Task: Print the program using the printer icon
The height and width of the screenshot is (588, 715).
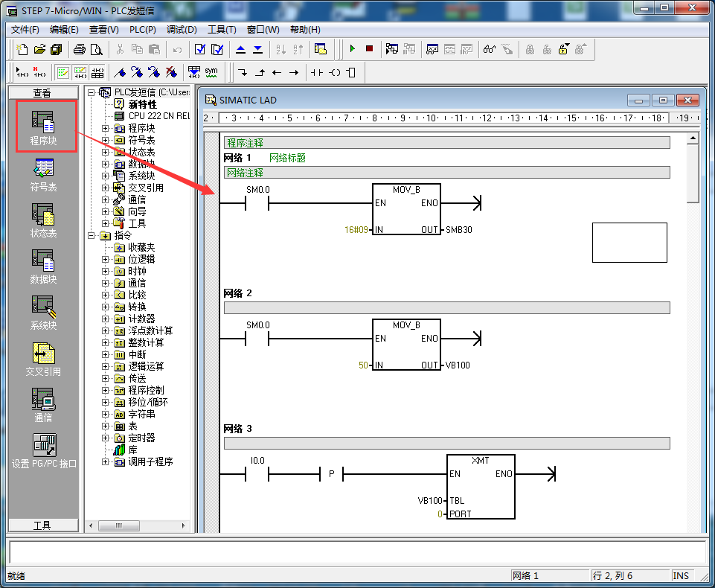Action: (x=80, y=49)
